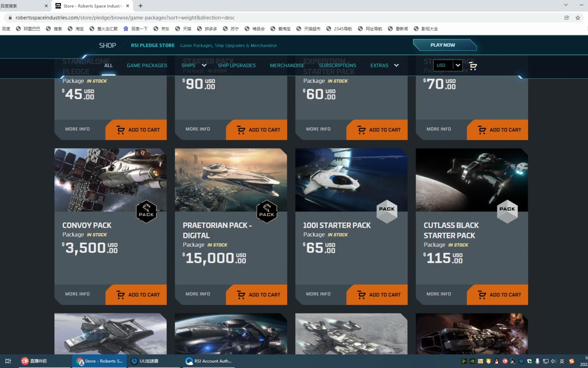Screen dimensions: 588x368
Task: Add the $70 package to cart
Action: tap(497, 129)
